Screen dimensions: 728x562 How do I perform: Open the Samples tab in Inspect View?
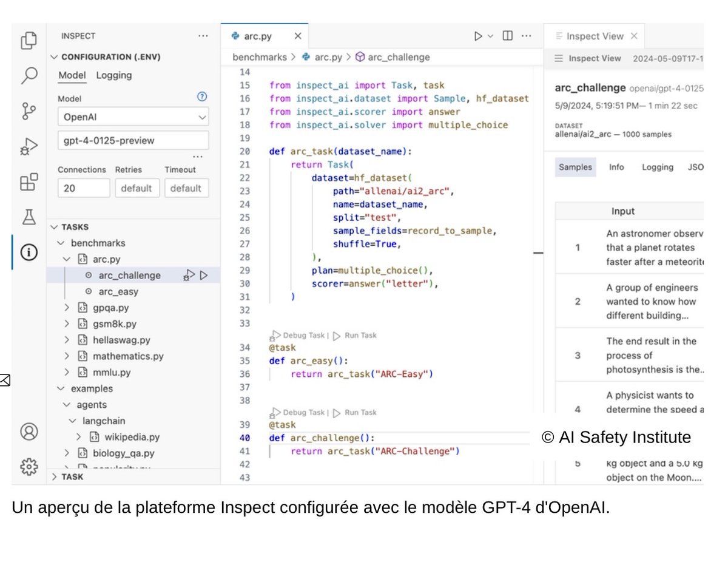point(576,168)
